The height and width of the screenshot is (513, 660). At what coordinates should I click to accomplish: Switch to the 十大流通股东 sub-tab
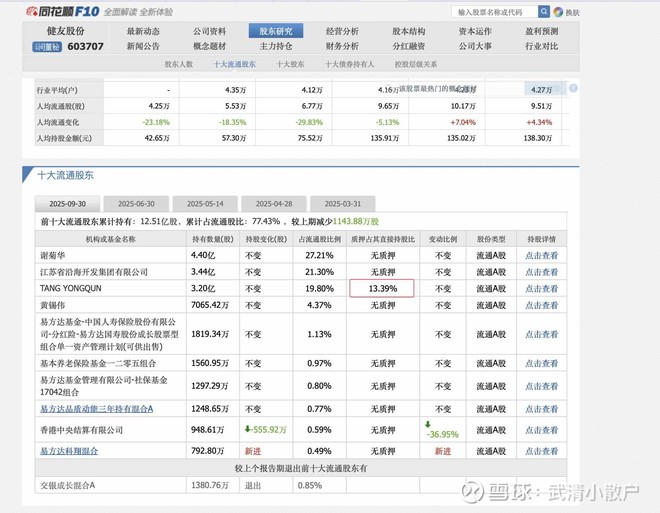click(x=234, y=64)
